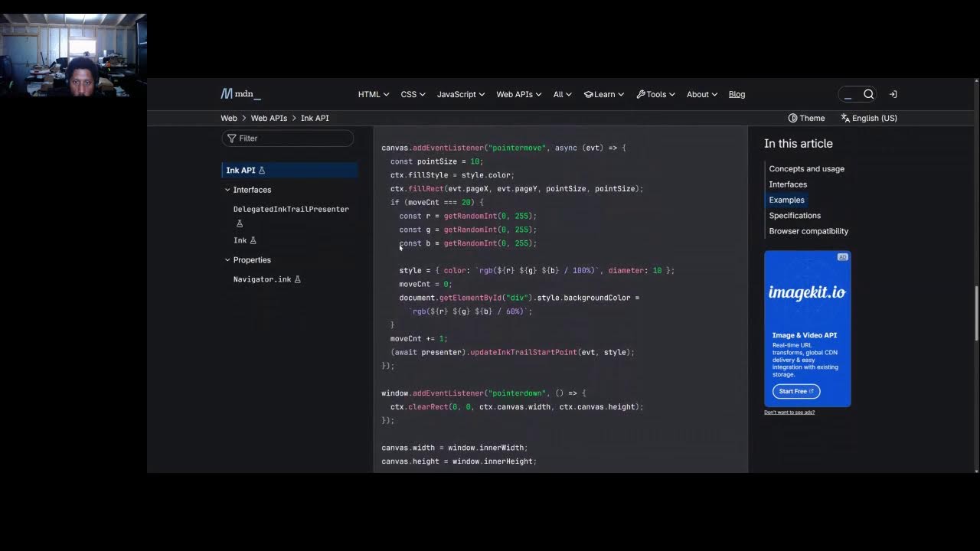This screenshot has width=980, height=551.
Task: Open the Web APIs menu
Action: coord(519,94)
